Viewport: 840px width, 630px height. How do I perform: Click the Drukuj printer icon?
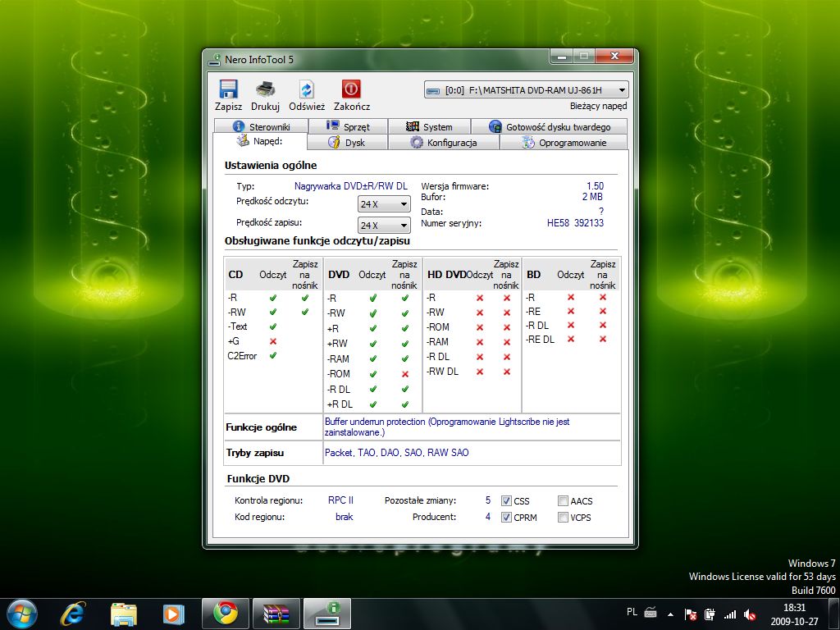coord(265,89)
